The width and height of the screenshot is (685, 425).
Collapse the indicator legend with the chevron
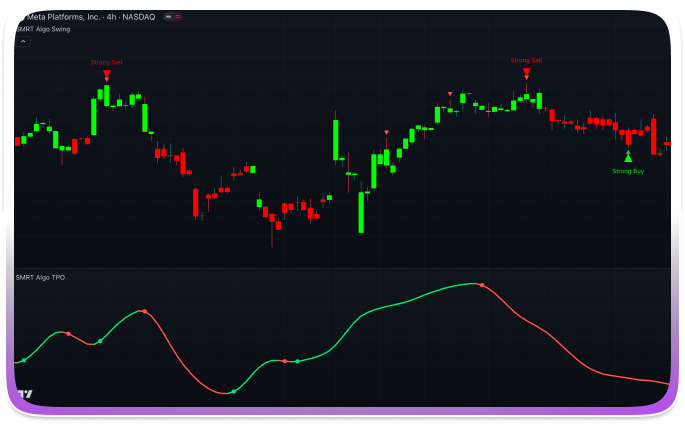[24, 42]
